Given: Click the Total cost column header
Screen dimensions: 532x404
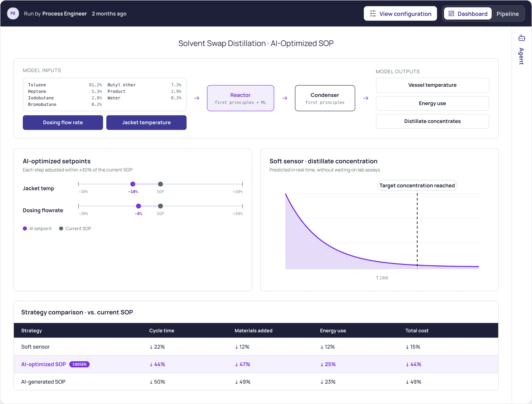Looking at the screenshot, I should pyautogui.click(x=417, y=330).
